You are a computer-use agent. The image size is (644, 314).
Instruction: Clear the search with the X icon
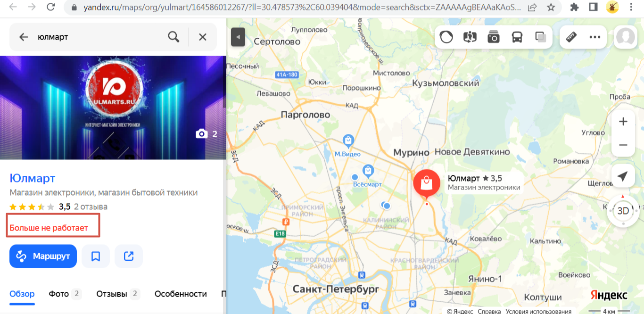pos(203,37)
